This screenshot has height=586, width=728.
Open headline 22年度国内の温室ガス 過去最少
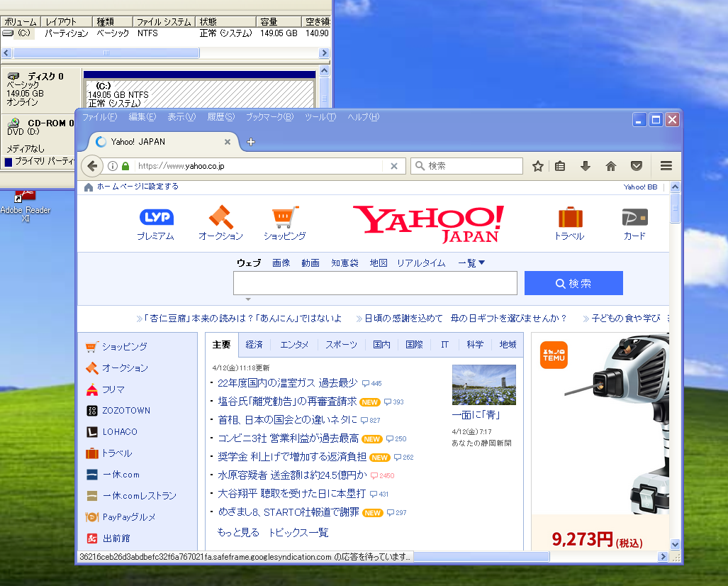point(287,383)
